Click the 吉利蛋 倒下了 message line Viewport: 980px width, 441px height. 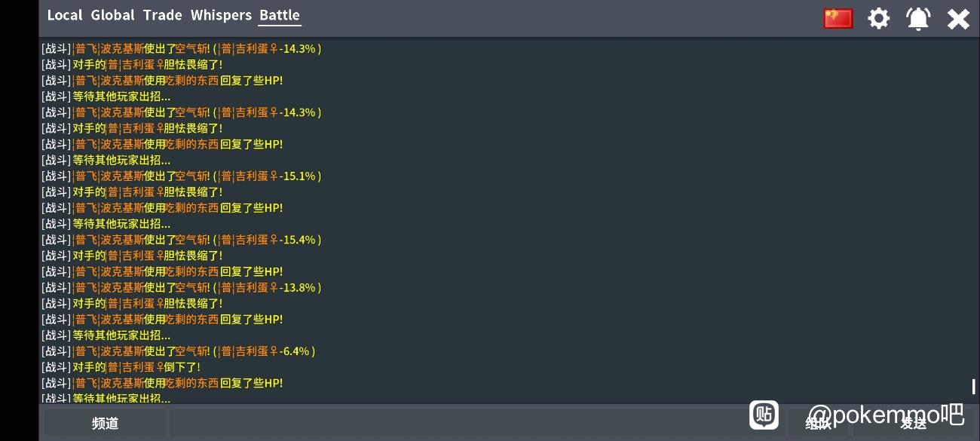(x=136, y=367)
